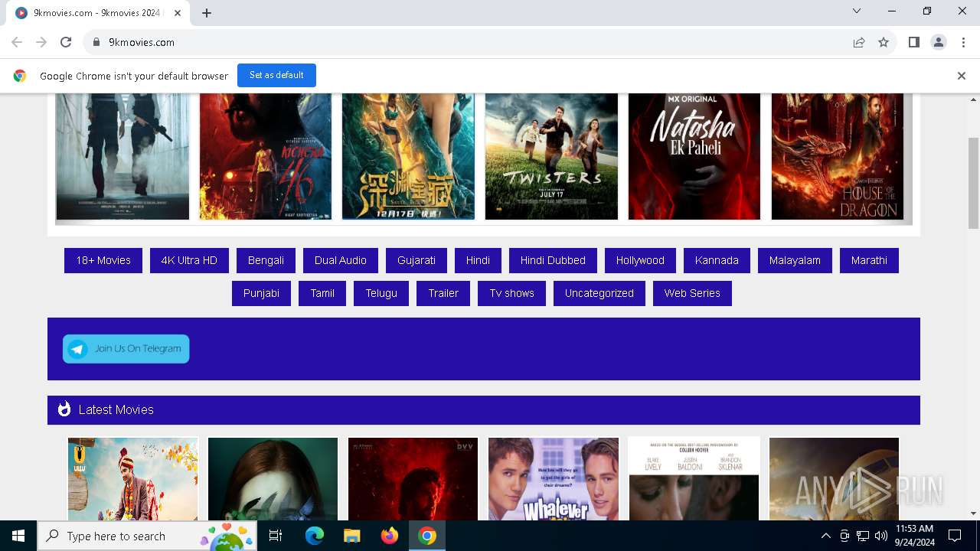Click the Latest Movies heading
Viewport: 980px width, 551px height.
(116, 409)
